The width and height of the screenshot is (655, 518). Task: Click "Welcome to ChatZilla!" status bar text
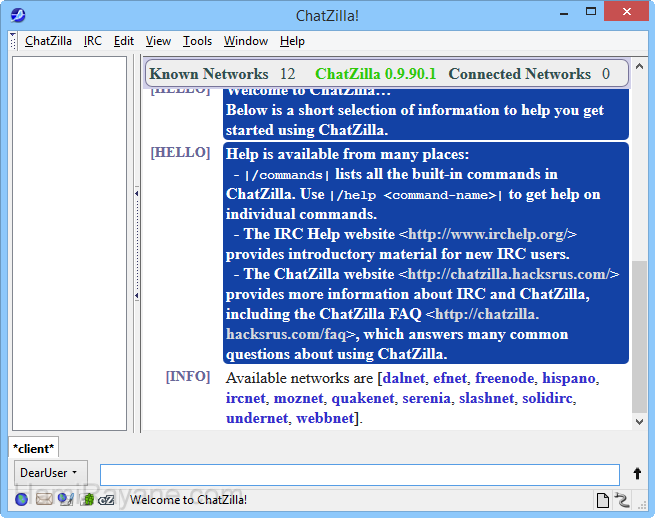coord(188,500)
